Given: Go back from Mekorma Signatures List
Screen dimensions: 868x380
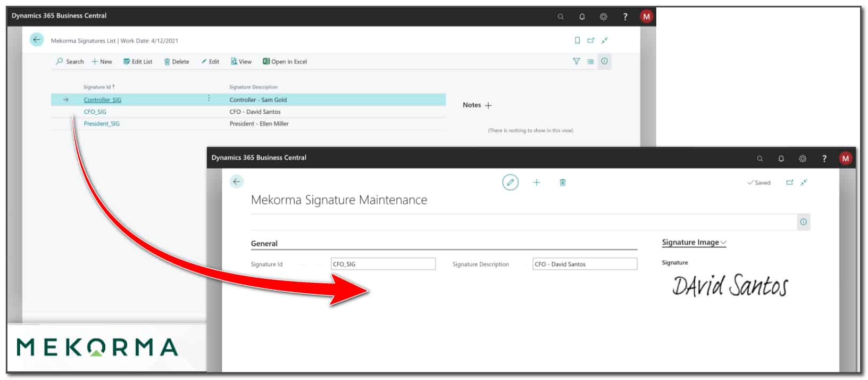Looking at the screenshot, I should click(x=37, y=40).
